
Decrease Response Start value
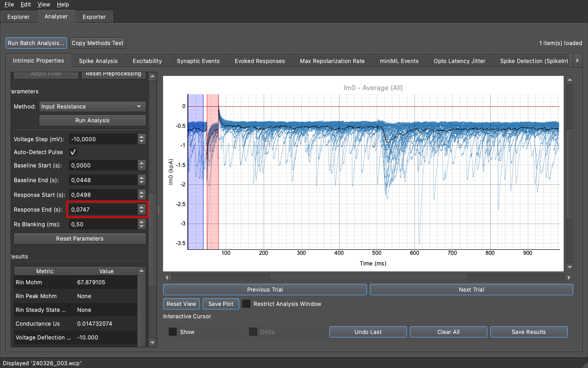(x=141, y=197)
